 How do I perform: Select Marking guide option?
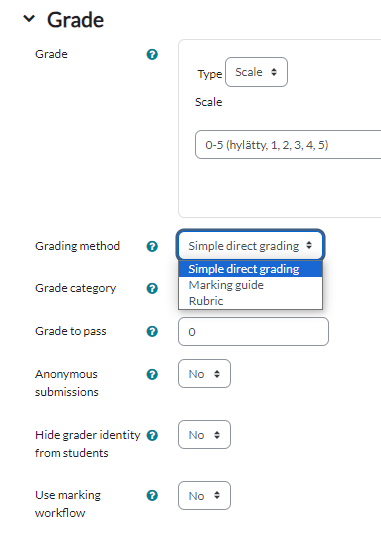[x=250, y=285]
